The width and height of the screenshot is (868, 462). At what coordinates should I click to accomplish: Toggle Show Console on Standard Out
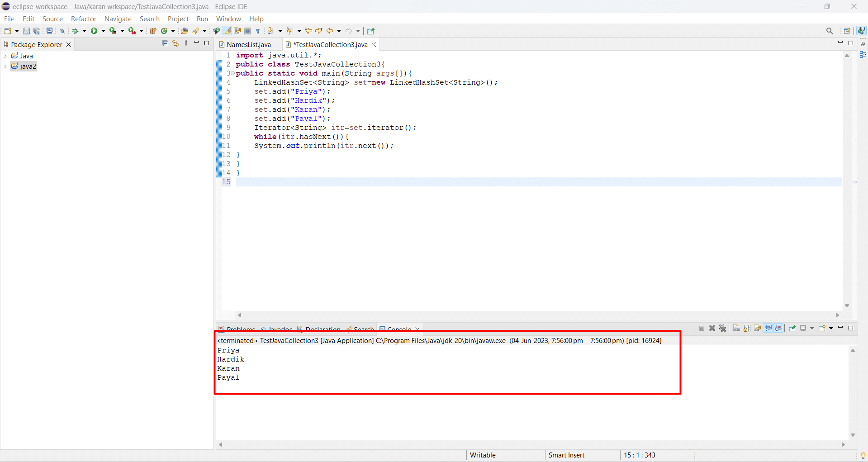point(768,328)
